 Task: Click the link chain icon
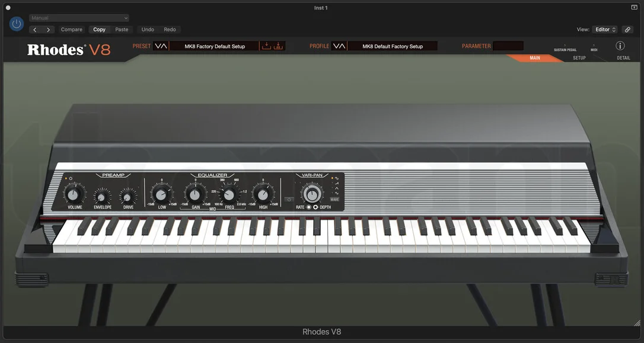point(627,30)
